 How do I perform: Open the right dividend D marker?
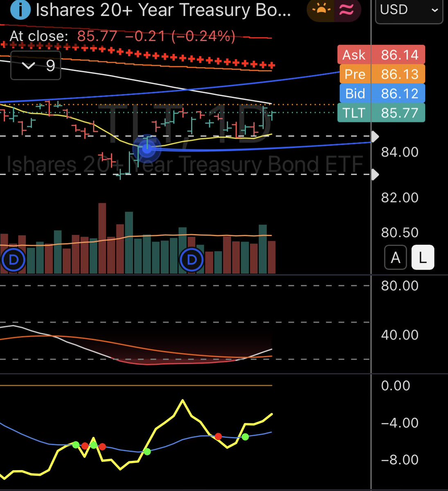click(192, 259)
